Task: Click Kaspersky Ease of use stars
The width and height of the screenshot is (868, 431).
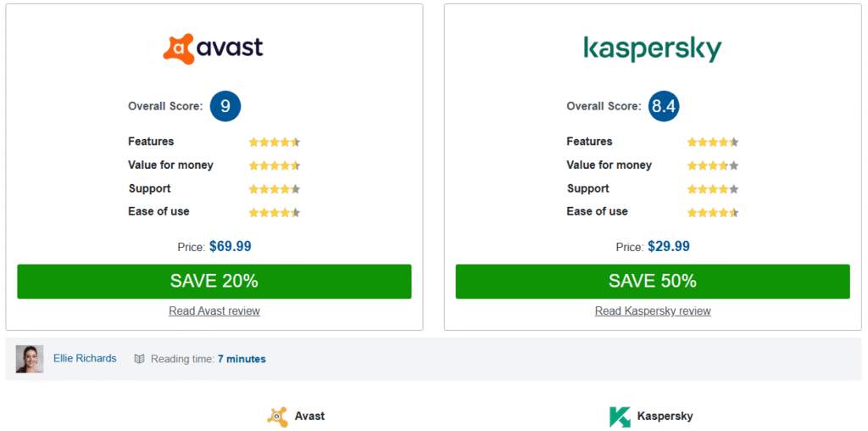Action: (712, 212)
